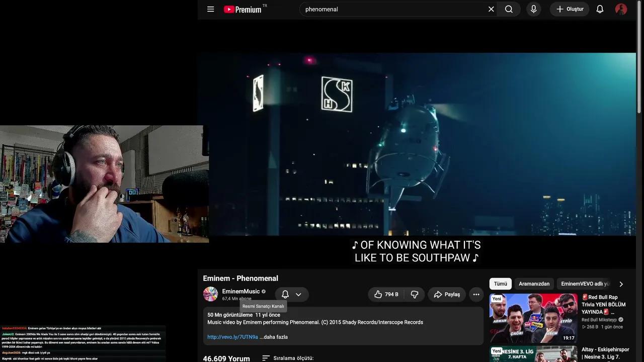Open the vevo.ly link in description
Screen dimensions: 644x362
(x=232, y=337)
